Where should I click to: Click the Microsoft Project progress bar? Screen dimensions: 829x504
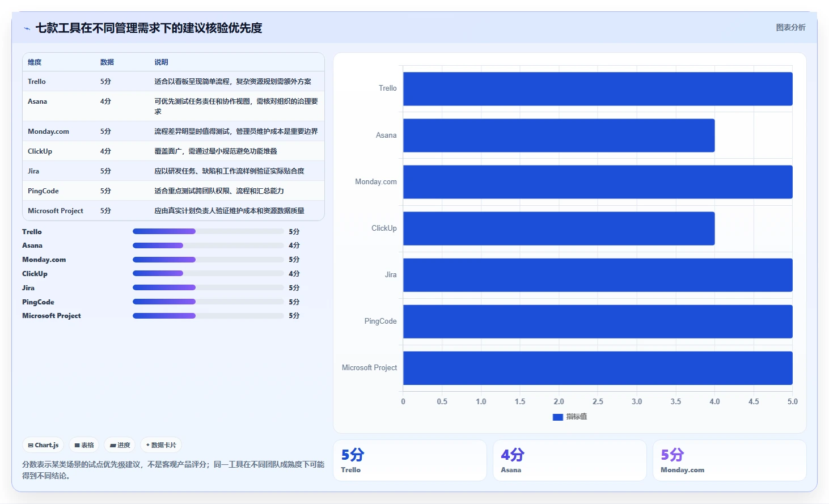tap(208, 316)
